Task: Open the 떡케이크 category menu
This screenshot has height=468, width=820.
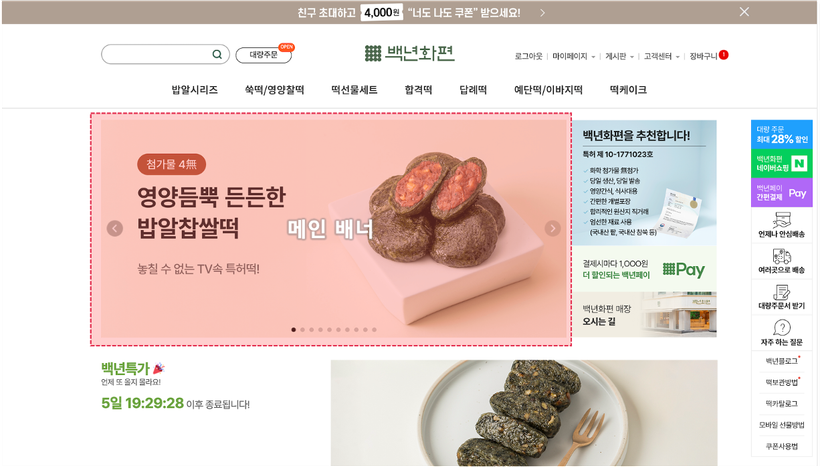Action: coord(628,90)
